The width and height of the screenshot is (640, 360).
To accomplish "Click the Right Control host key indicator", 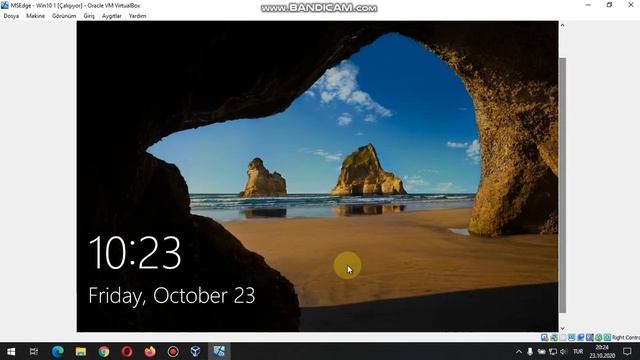I will 626,338.
